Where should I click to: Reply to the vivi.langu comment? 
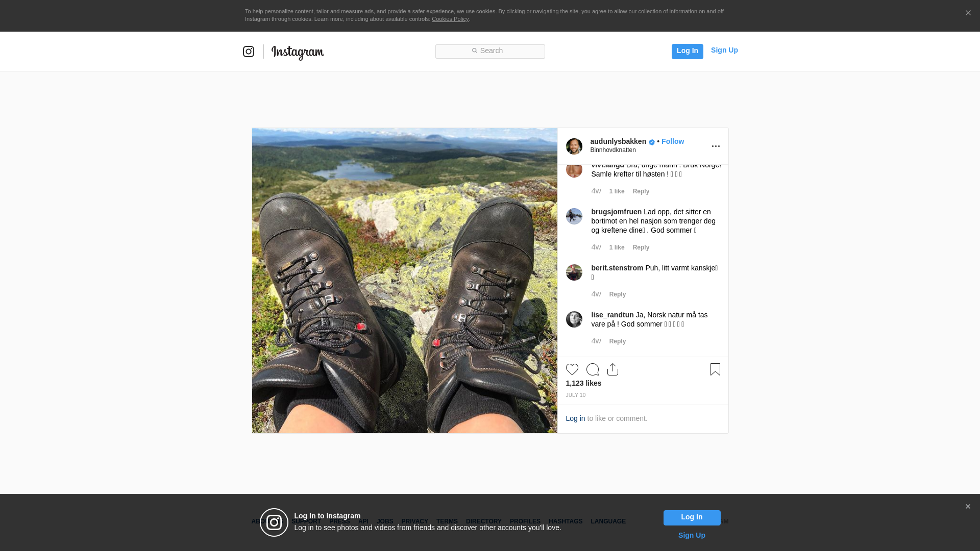coord(641,191)
